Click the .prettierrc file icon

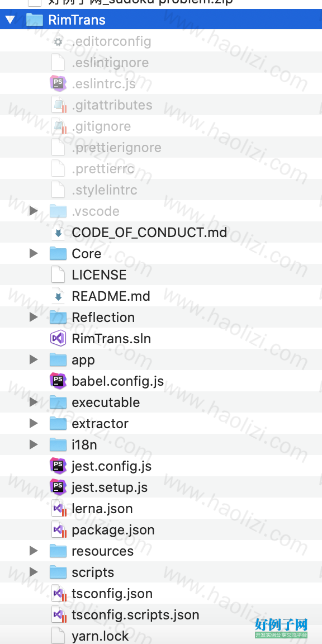pyautogui.click(x=58, y=169)
